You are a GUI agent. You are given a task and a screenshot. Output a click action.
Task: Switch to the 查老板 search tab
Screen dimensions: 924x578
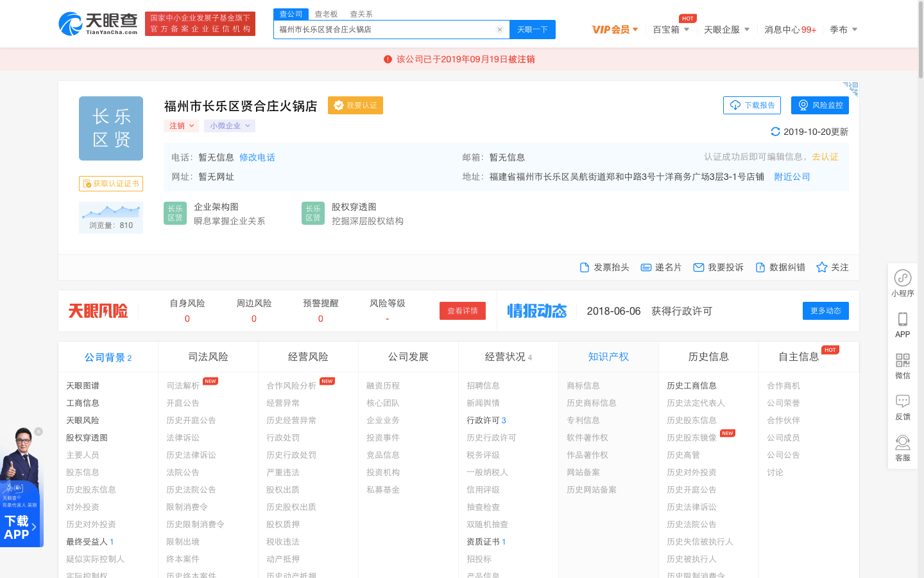pyautogui.click(x=326, y=13)
